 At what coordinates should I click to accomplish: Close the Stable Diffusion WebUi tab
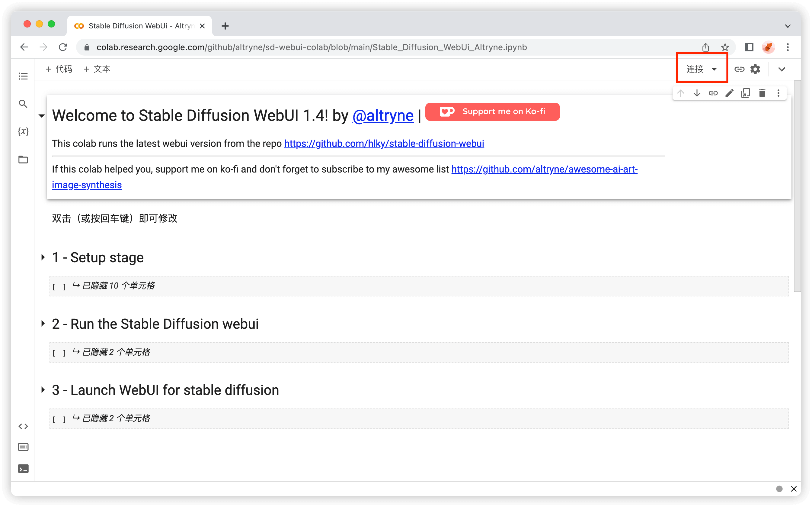202,26
